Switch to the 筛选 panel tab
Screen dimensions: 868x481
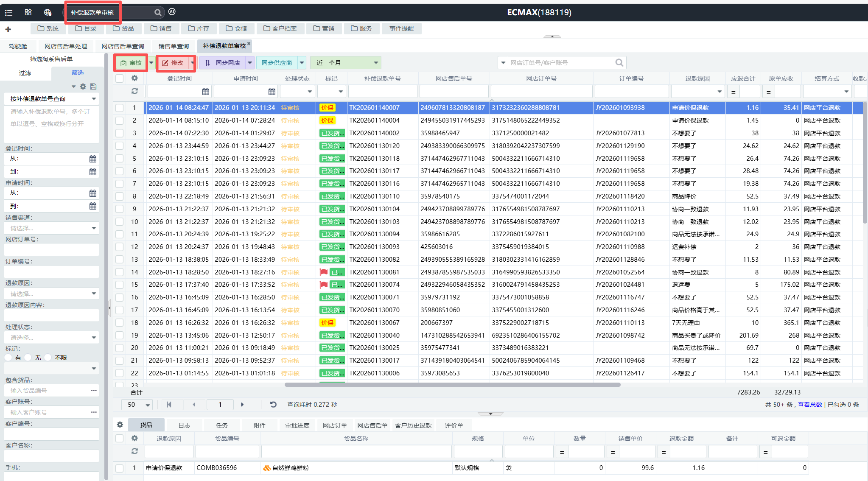tap(78, 73)
